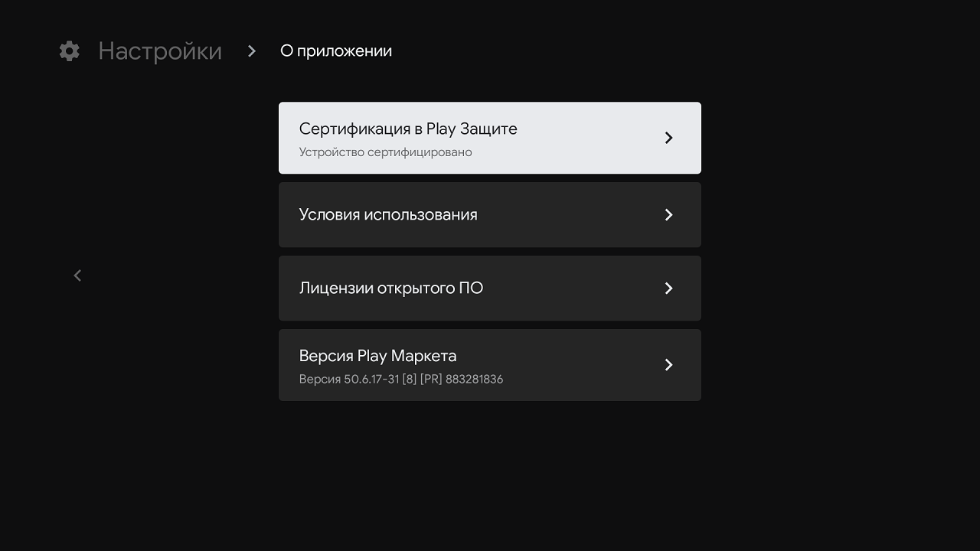
Task: Click the Устройство сертифицировано status text
Action: [385, 152]
